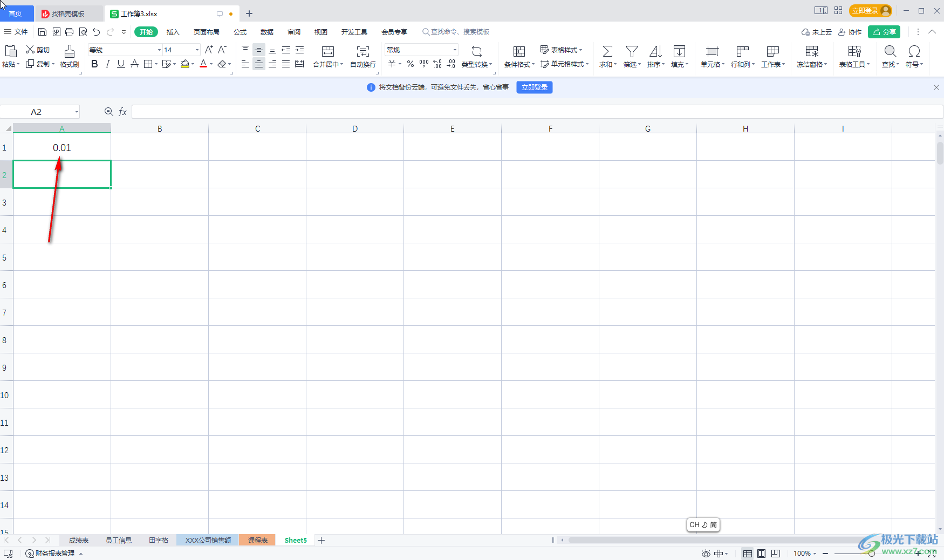Toggle horizontal center alignment
Image resolution: width=944 pixels, height=560 pixels.
pyautogui.click(x=259, y=64)
